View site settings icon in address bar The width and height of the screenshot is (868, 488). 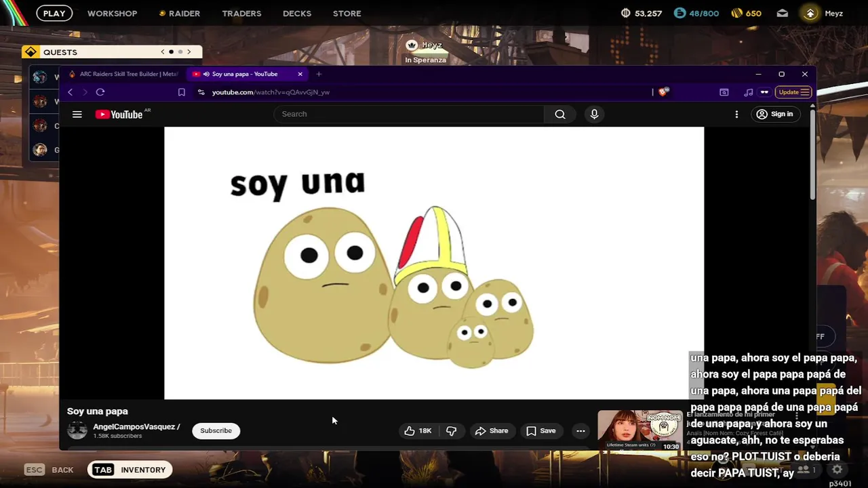pyautogui.click(x=201, y=92)
